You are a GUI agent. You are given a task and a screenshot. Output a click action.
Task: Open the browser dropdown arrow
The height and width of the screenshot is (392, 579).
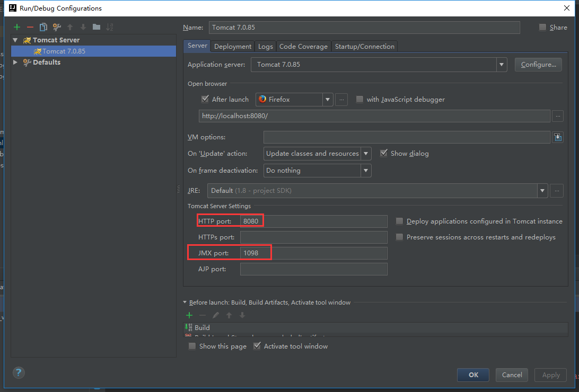(328, 100)
